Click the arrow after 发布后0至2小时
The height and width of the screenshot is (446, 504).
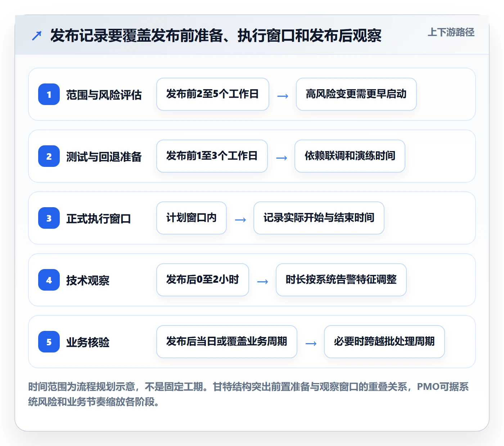click(x=262, y=281)
